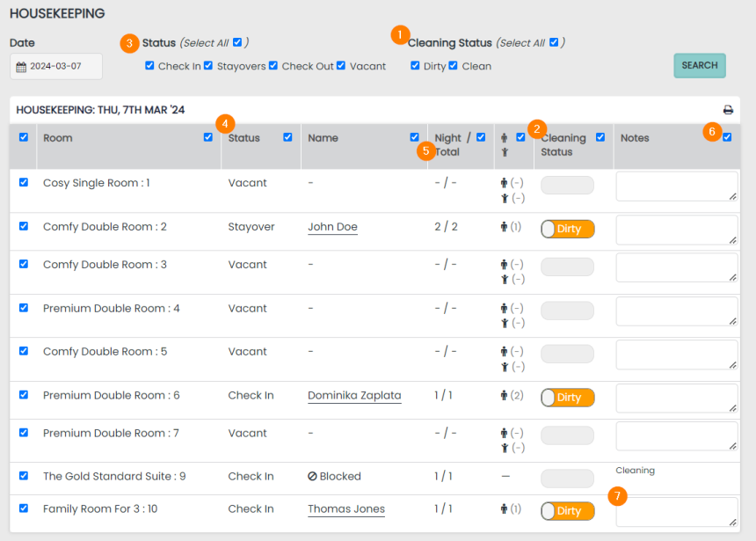The width and height of the screenshot is (756, 541).
Task: Toggle Dirty switch for Comfy Double Room 2
Action: (x=568, y=229)
